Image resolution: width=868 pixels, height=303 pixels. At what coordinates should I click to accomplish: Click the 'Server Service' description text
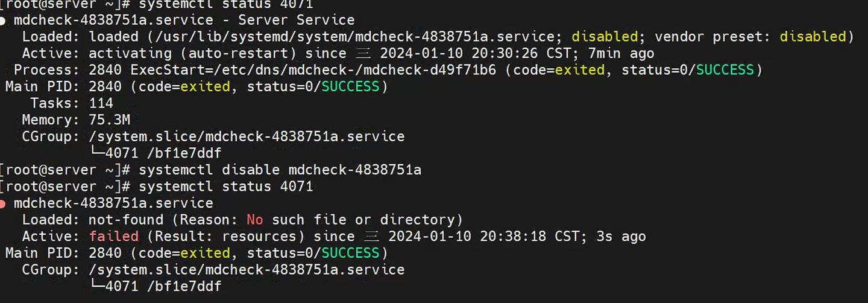coord(296,21)
